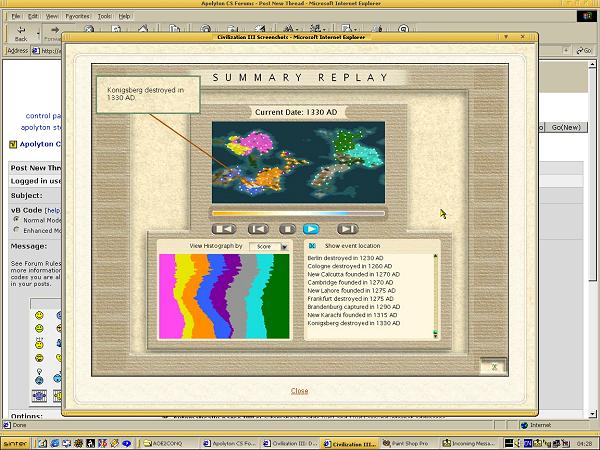
Task: Click the Close link below the replay
Action: coord(299,391)
